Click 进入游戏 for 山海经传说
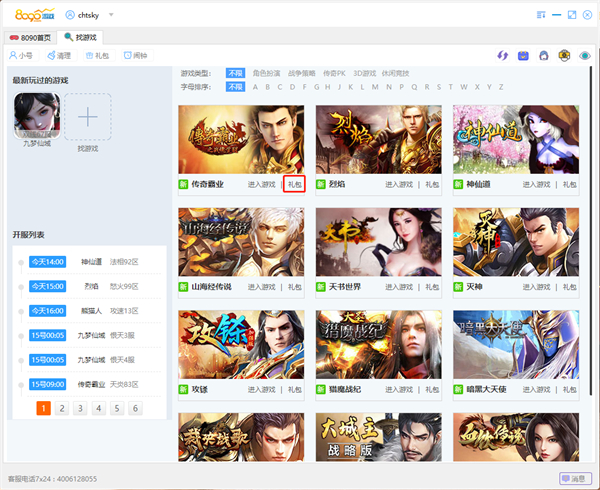The width and height of the screenshot is (600, 490). [x=261, y=287]
